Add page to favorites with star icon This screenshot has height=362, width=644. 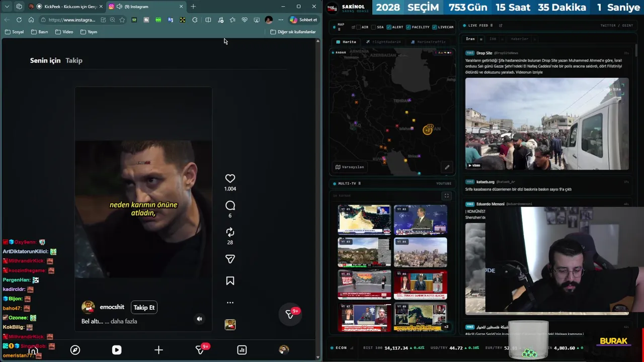pos(122,20)
